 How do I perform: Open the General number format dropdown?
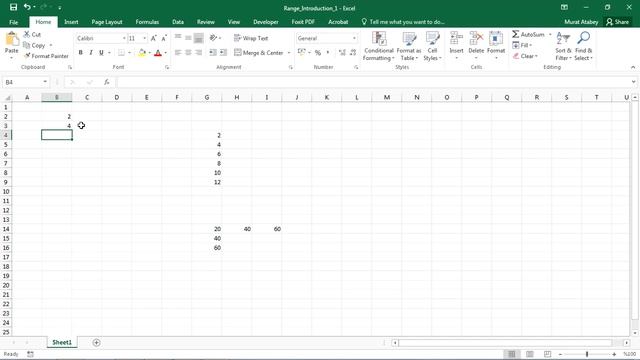[354, 38]
